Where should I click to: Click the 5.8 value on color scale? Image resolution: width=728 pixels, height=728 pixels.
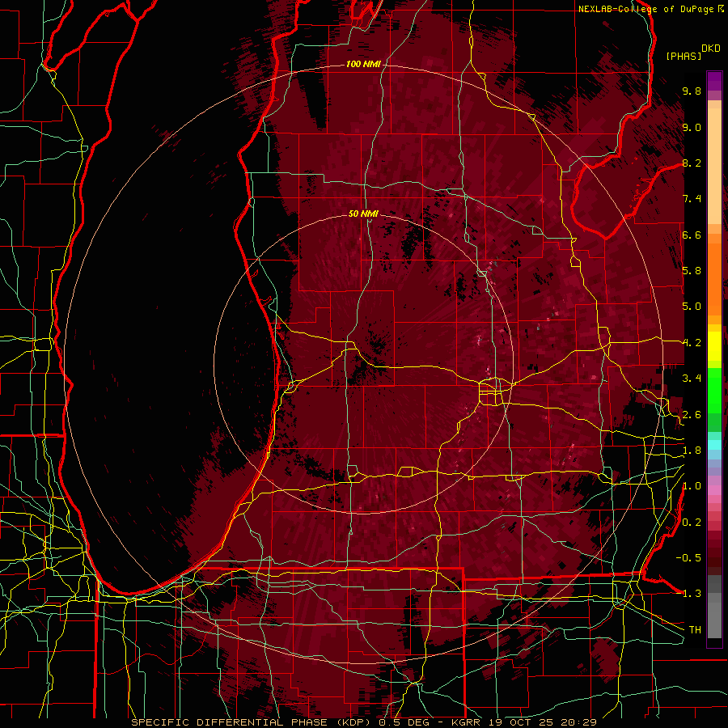click(x=692, y=271)
